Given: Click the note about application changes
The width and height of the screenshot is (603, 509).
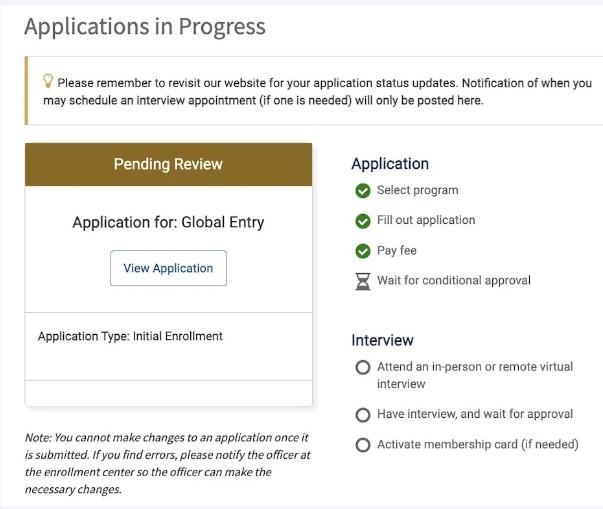Looking at the screenshot, I should tap(166, 464).
